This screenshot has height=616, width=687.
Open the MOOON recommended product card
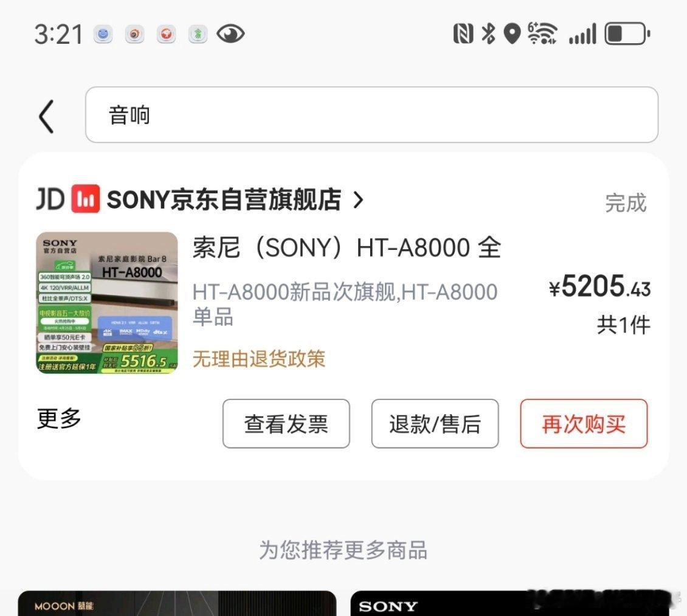coord(177,603)
